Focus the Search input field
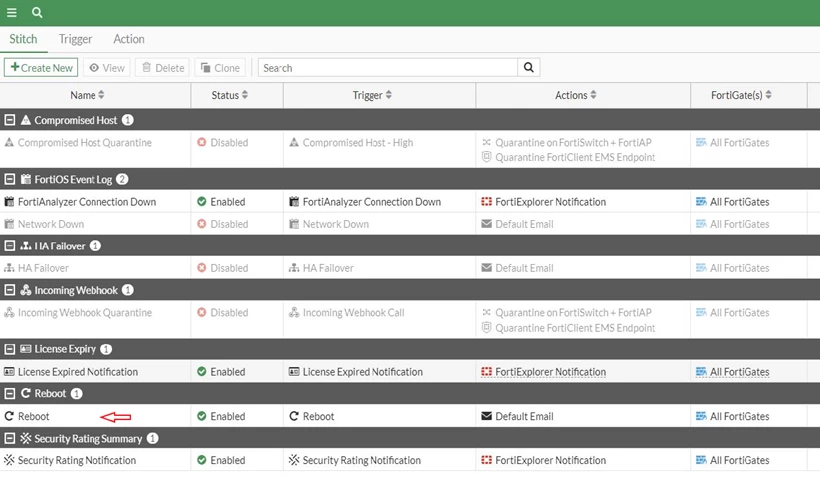820x480 pixels. [x=388, y=67]
